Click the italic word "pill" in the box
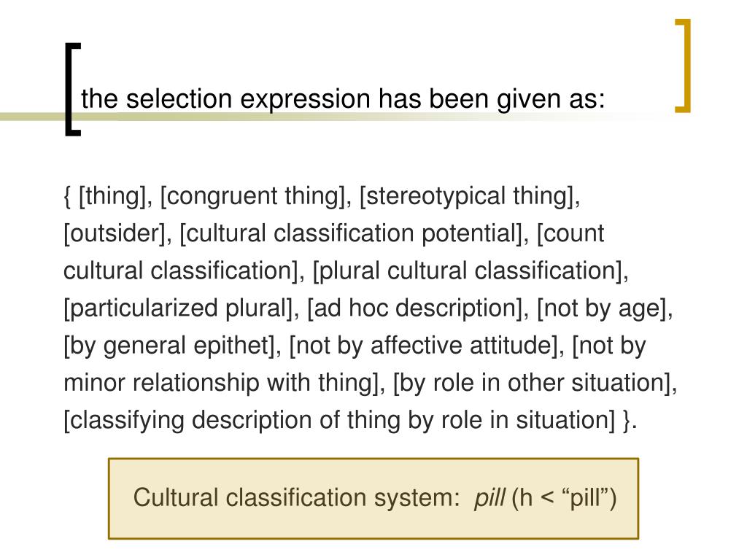 tap(489, 497)
